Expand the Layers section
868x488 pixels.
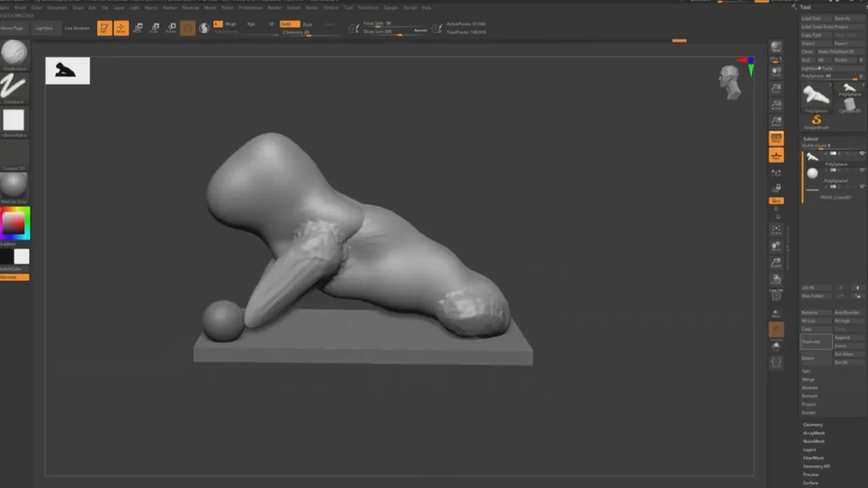click(810, 449)
